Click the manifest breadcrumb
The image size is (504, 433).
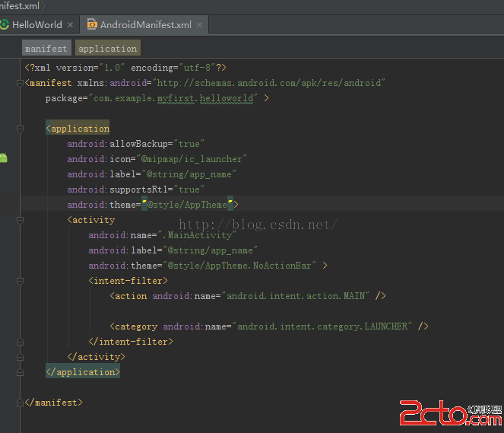point(46,49)
